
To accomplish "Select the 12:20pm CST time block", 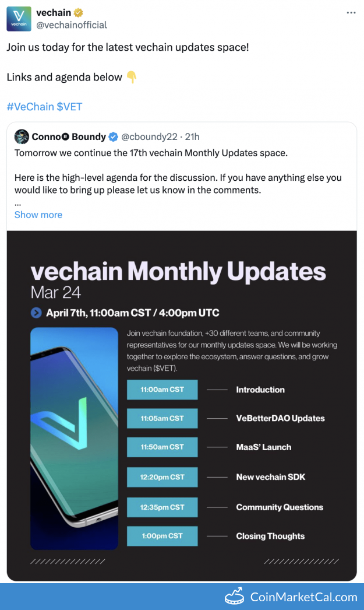I will [x=162, y=478].
